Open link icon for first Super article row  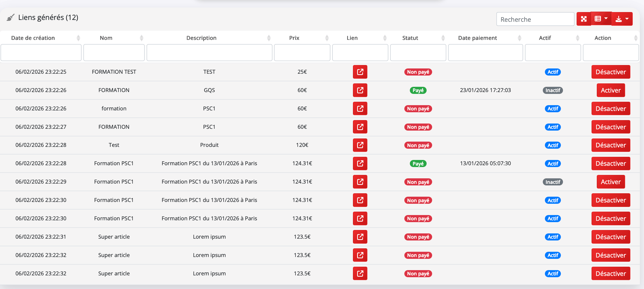(360, 237)
